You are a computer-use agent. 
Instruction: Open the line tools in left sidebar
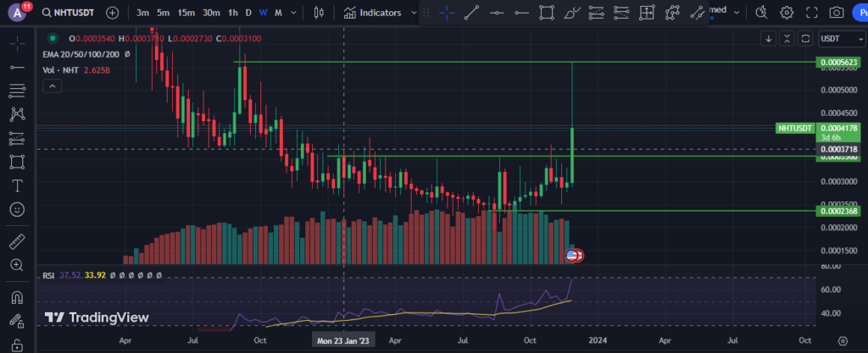[x=17, y=67]
